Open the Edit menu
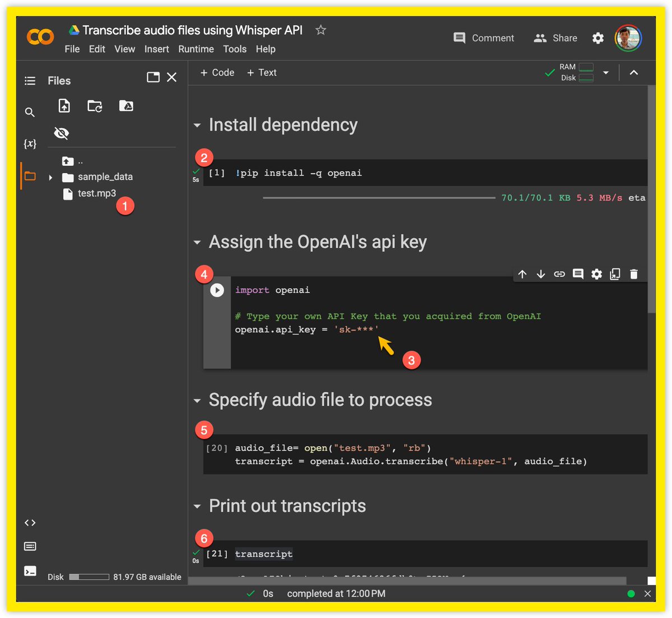This screenshot has height=618, width=672. [x=97, y=49]
